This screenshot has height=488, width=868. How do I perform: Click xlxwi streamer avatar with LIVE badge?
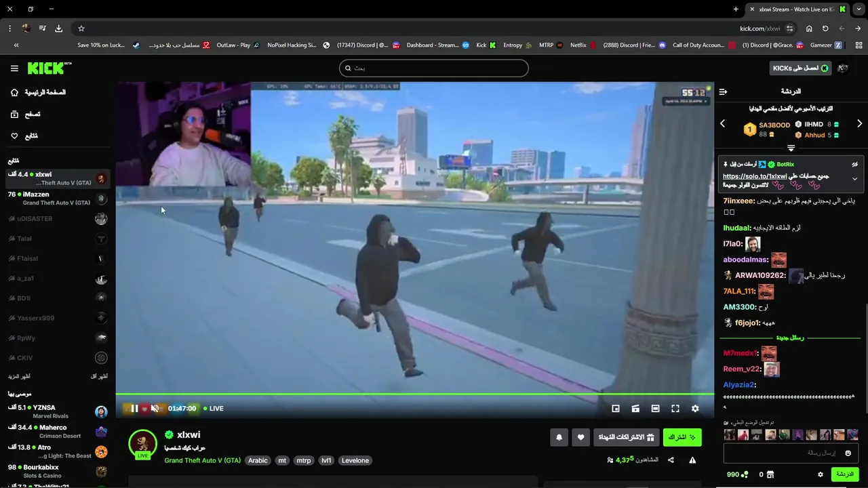tap(142, 444)
